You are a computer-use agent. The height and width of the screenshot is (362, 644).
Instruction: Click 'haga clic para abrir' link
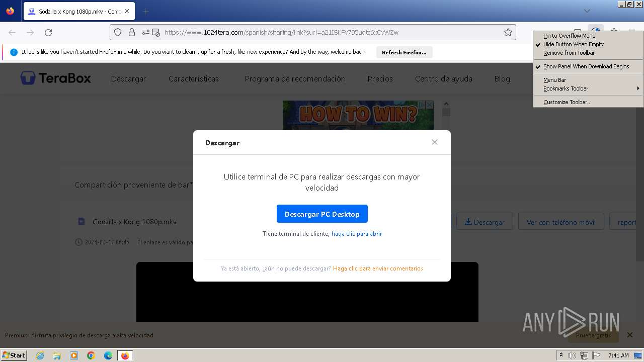pos(357,234)
